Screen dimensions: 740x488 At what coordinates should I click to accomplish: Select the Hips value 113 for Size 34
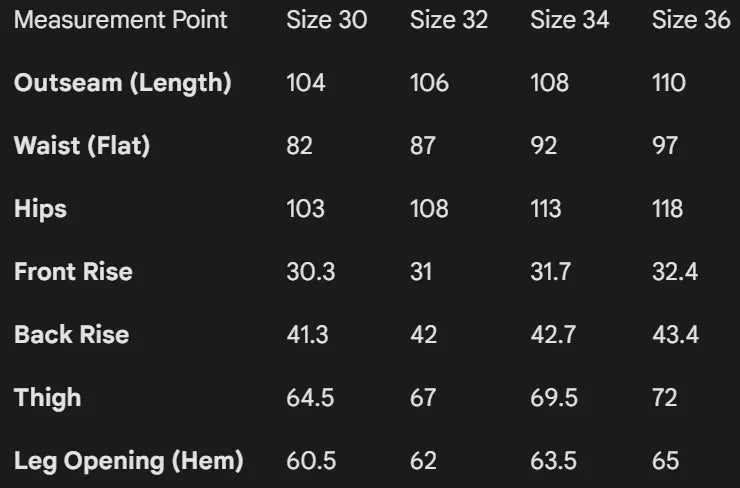coord(546,209)
